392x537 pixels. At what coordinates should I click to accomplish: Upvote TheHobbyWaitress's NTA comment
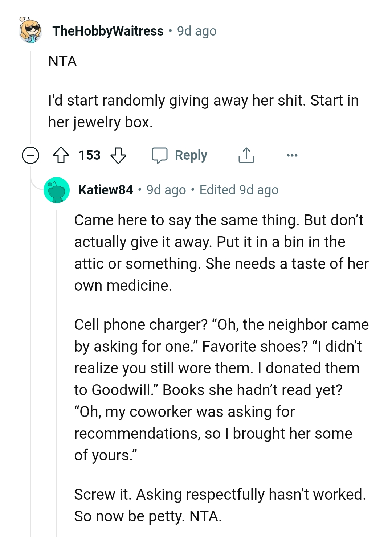tap(62, 155)
